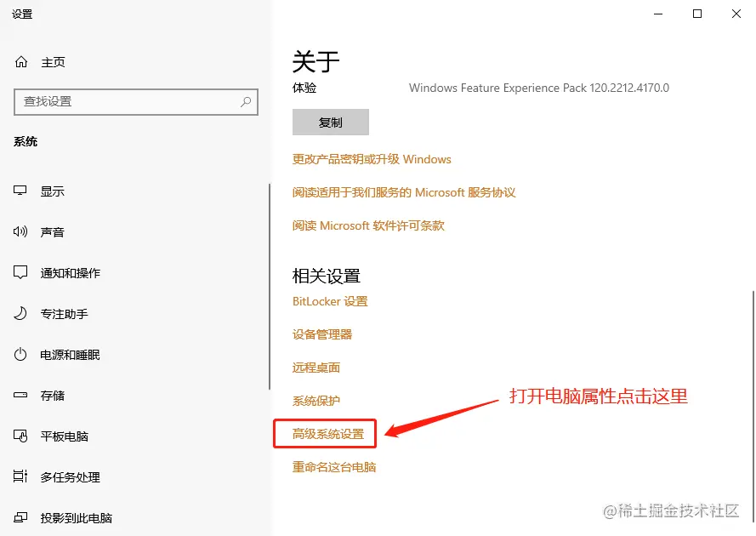Select 显示 settings category
The image size is (756, 536).
click(x=53, y=191)
